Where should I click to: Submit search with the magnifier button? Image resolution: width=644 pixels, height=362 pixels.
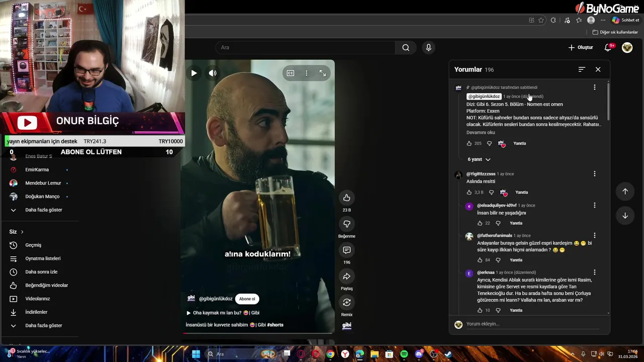pos(406,47)
